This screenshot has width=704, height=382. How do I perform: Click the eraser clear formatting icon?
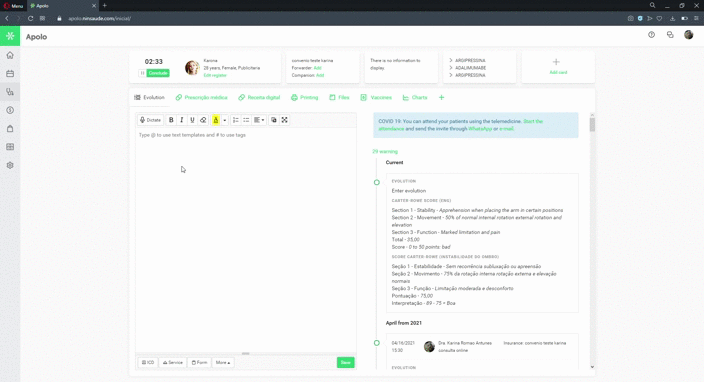click(x=203, y=120)
